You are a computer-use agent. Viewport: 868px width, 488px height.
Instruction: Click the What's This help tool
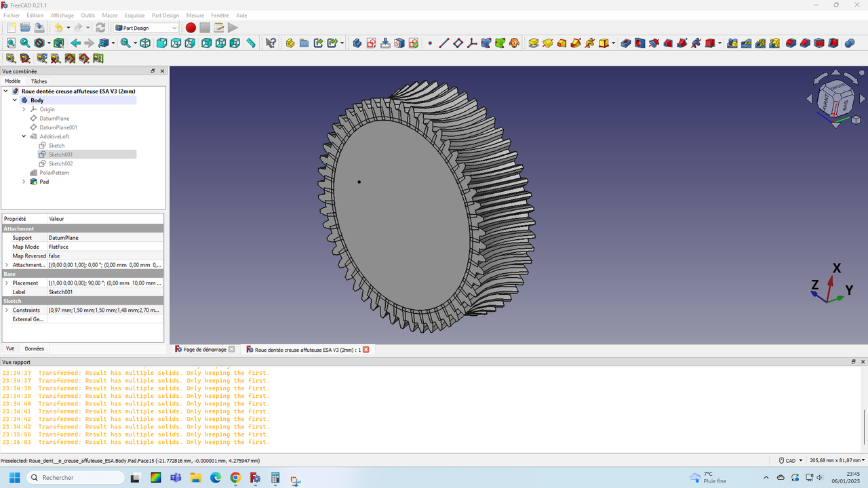coord(271,43)
